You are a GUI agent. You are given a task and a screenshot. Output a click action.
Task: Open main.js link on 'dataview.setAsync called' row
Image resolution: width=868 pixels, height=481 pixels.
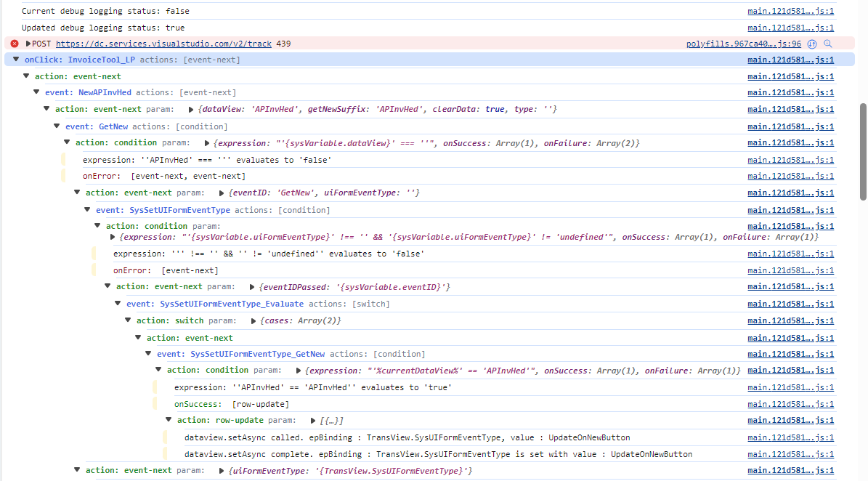pos(790,437)
